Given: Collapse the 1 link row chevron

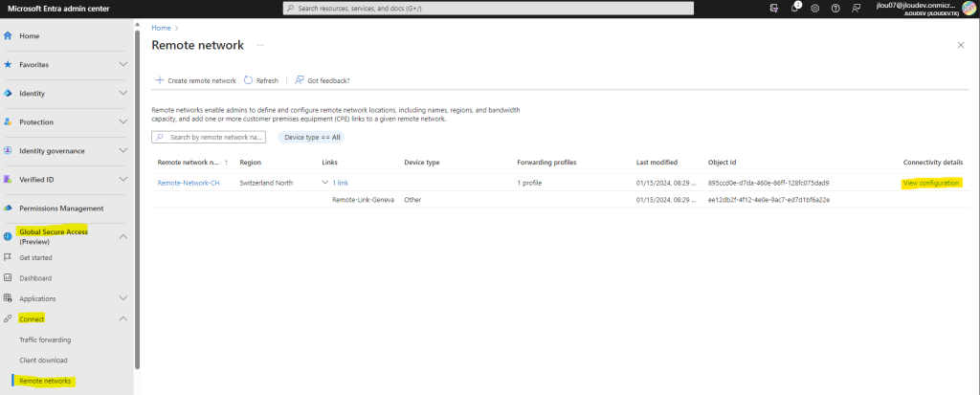Looking at the screenshot, I should (x=325, y=183).
